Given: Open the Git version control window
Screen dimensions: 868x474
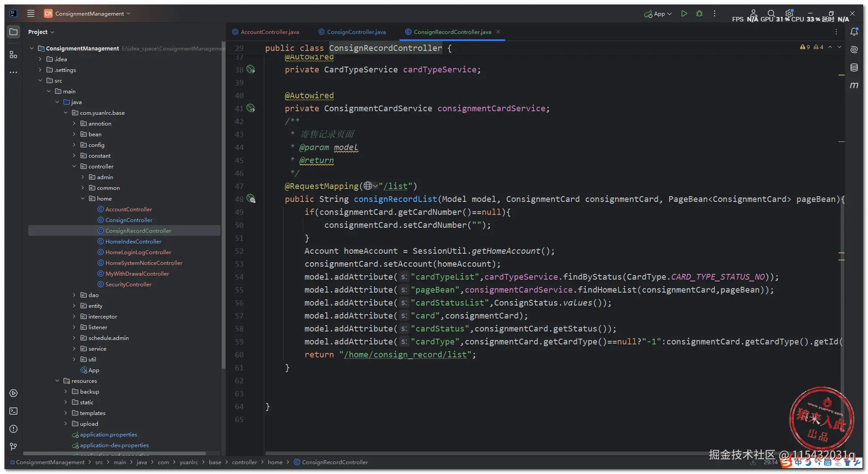Looking at the screenshot, I should click(x=13, y=447).
